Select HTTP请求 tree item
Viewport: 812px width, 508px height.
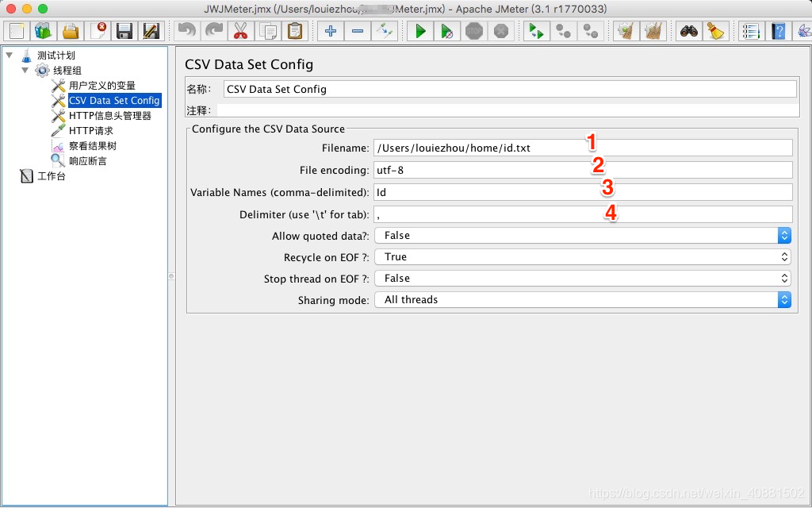click(91, 131)
